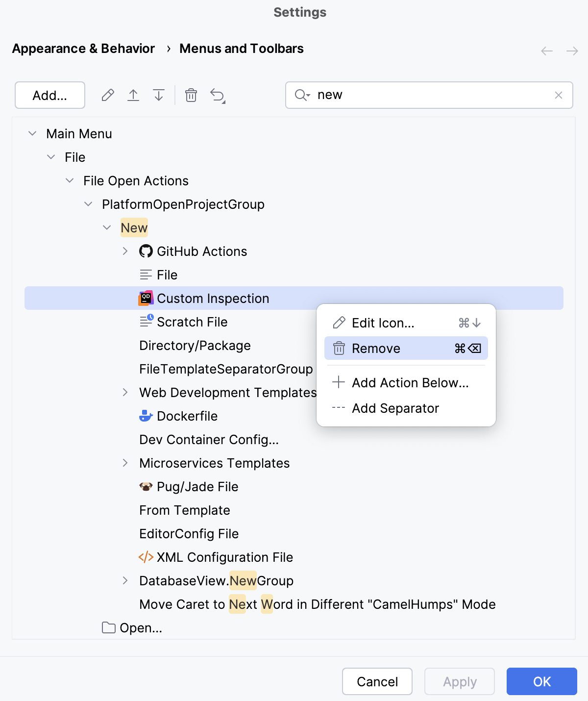Click the OK button

[541, 681]
